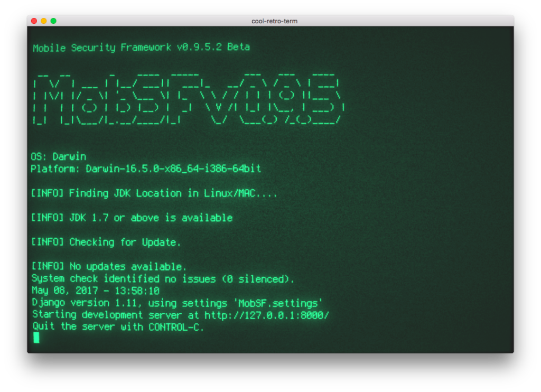Image resolution: width=541 pixels, height=392 pixels.
Task: Click the Platform Darwin-16.5.0 line
Action: 146,169
